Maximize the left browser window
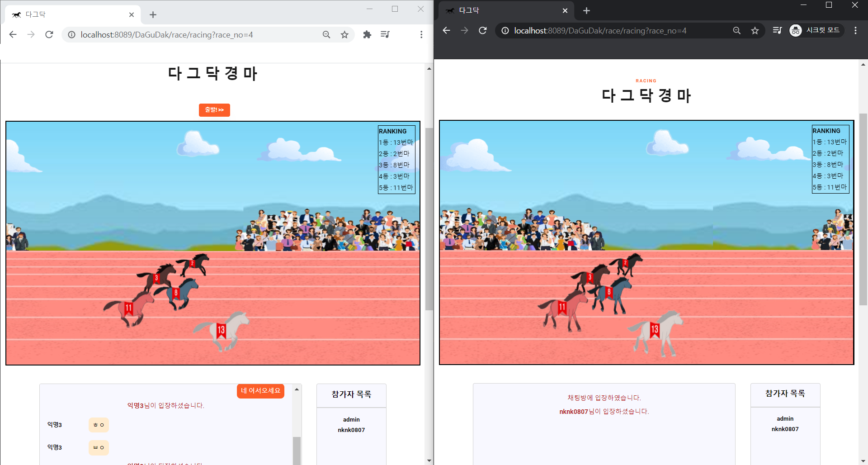This screenshot has height=465, width=868. pyautogui.click(x=395, y=9)
